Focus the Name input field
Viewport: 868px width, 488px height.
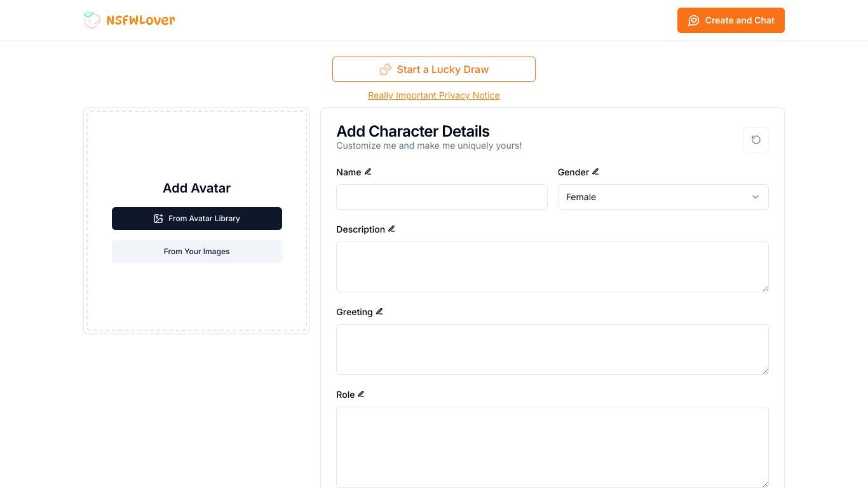pos(442,197)
